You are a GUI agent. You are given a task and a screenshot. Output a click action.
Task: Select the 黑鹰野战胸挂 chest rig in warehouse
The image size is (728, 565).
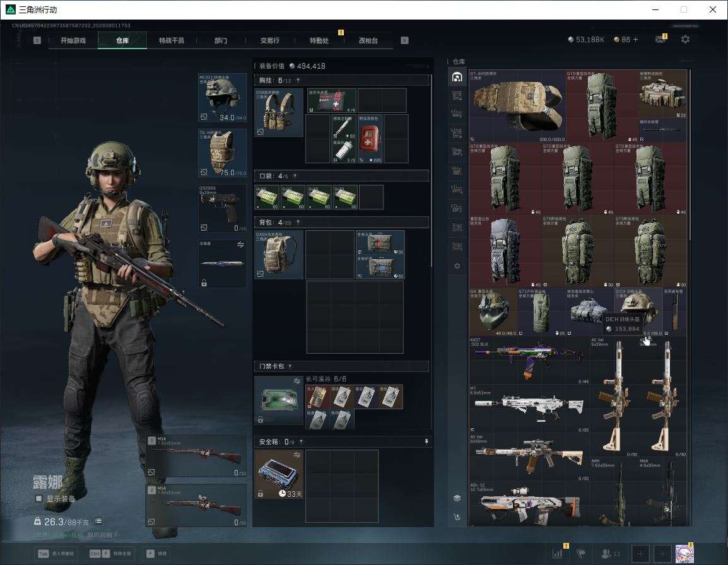(662, 94)
